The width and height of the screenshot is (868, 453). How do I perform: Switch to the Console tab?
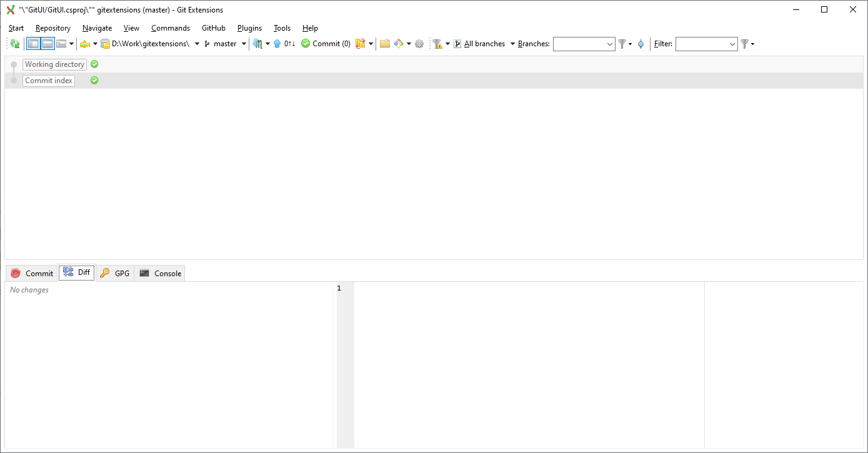click(x=160, y=273)
